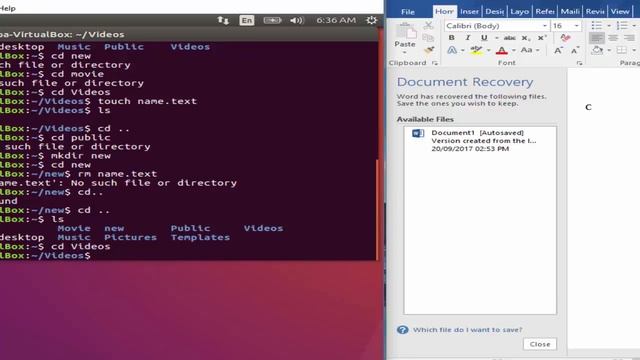Apply the red font color

coord(502,51)
